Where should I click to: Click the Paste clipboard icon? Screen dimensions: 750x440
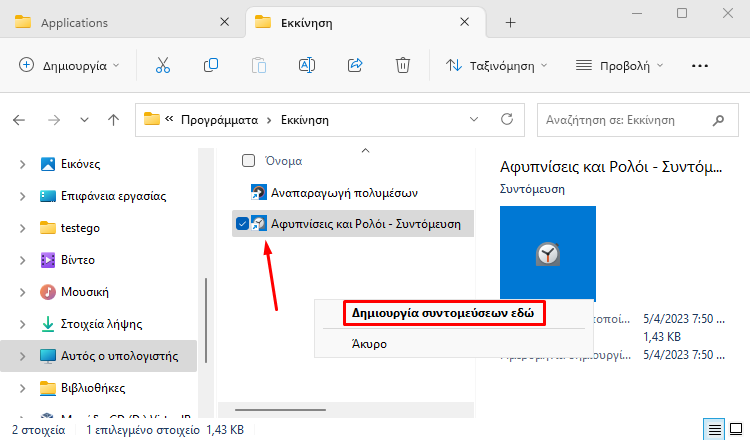click(x=259, y=65)
